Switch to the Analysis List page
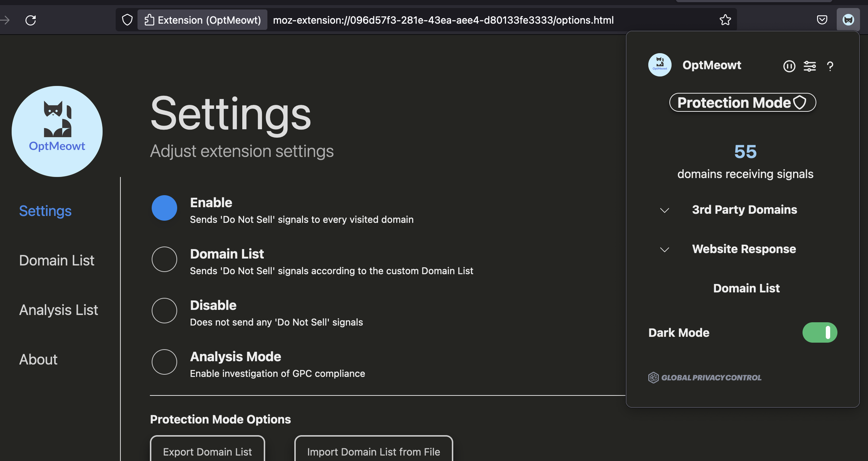The width and height of the screenshot is (868, 461). (x=58, y=310)
